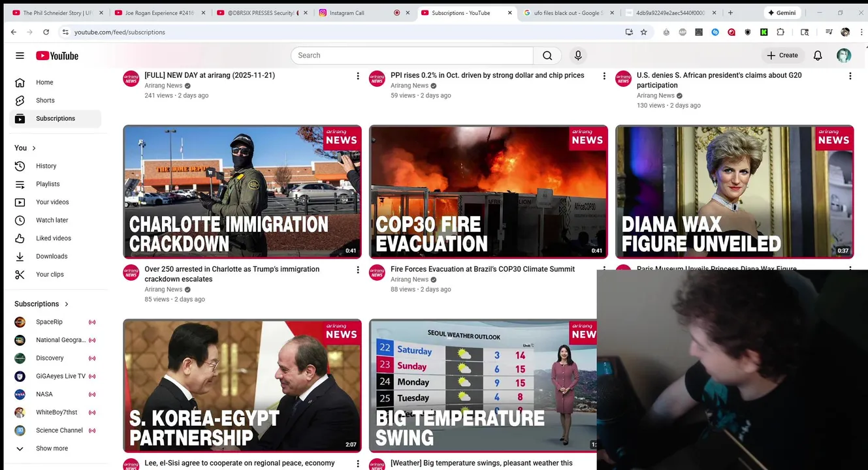Open Your videos in sidebar
868x470 pixels.
[54, 202]
